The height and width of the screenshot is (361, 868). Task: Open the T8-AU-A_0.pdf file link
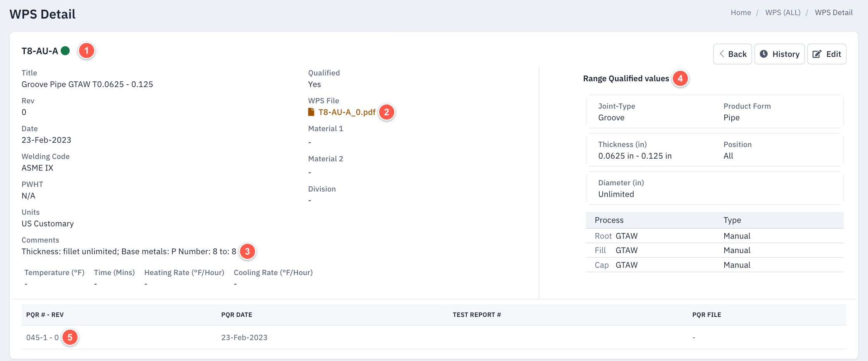click(347, 112)
